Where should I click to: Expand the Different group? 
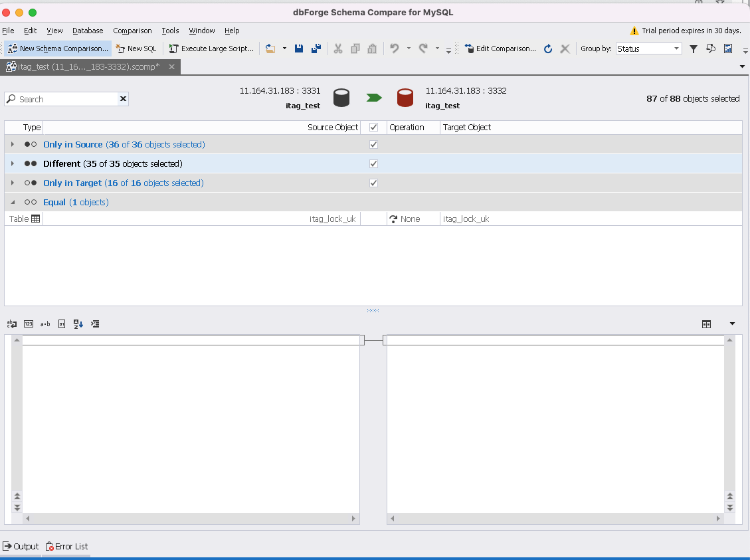(13, 163)
